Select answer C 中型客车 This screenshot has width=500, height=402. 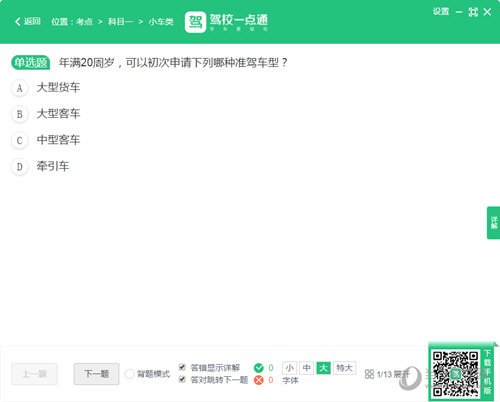(x=20, y=140)
